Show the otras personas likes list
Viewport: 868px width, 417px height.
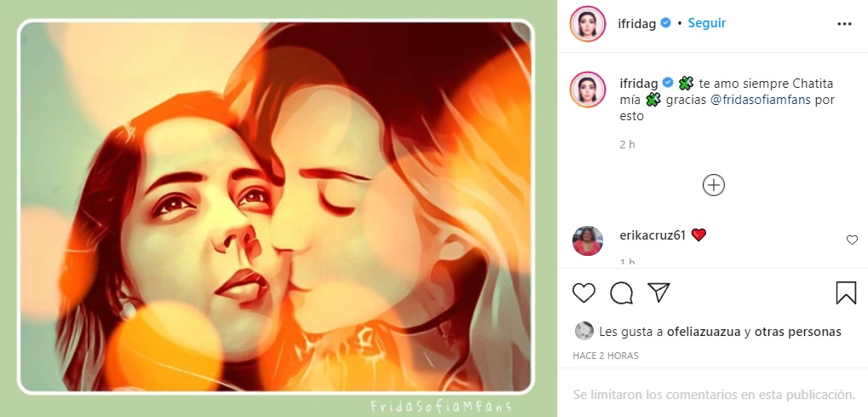tap(797, 332)
